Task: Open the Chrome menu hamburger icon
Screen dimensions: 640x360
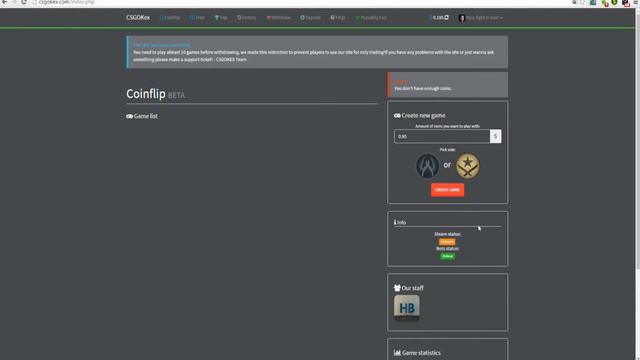Action: point(636,2)
